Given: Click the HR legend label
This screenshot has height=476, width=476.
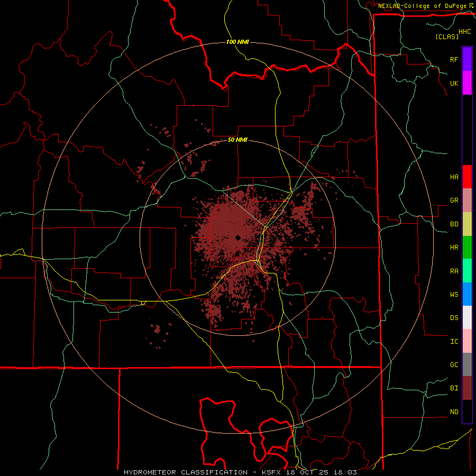Looking at the screenshot, I should click(x=454, y=248).
